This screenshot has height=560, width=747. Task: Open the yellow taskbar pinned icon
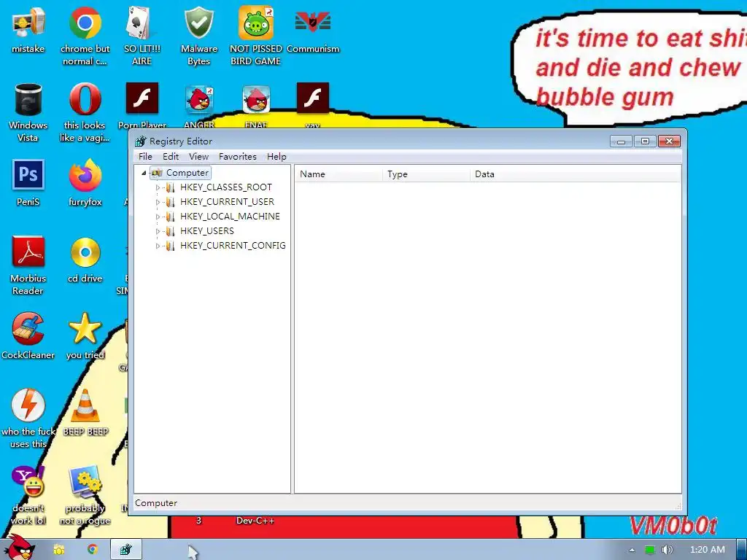(58, 550)
